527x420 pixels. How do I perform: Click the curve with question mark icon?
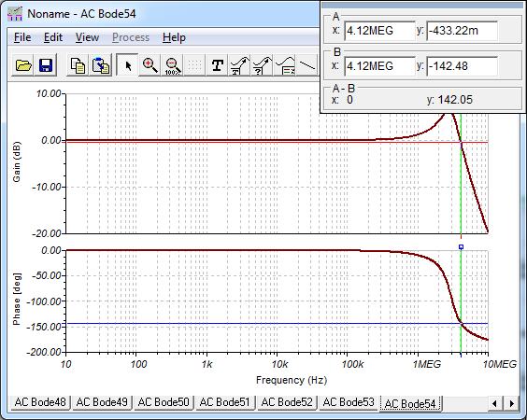pos(263,64)
